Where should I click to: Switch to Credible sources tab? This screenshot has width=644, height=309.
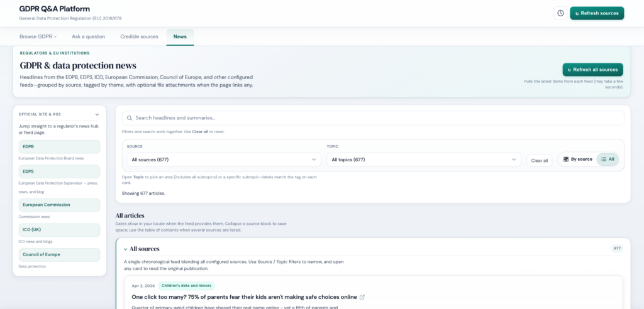coord(139,36)
